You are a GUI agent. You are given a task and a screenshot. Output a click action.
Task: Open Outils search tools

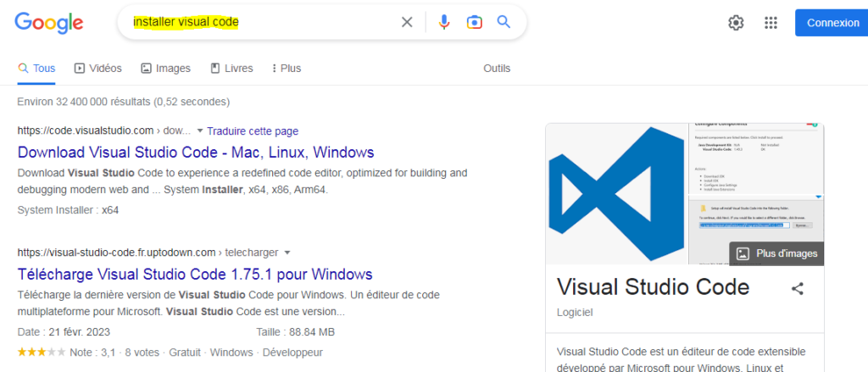[497, 69]
